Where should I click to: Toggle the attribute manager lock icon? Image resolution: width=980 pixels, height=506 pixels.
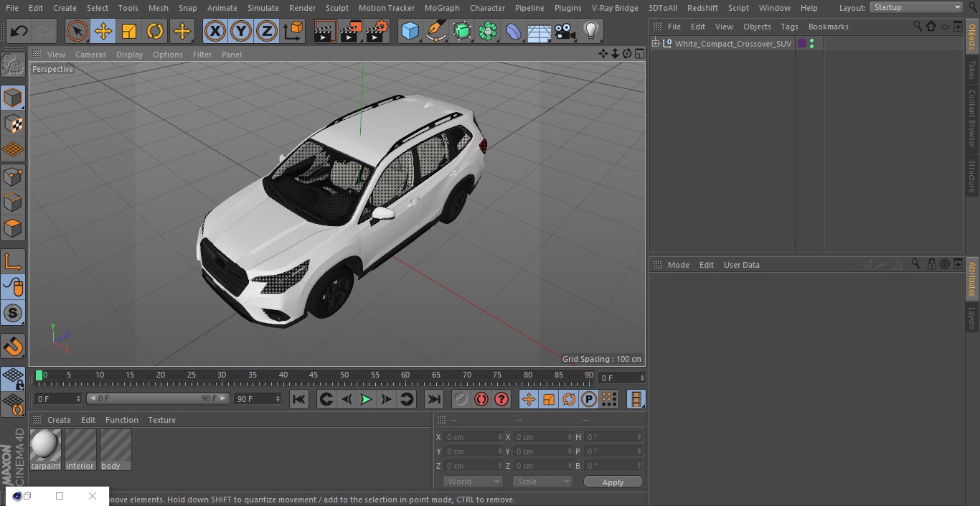click(931, 264)
